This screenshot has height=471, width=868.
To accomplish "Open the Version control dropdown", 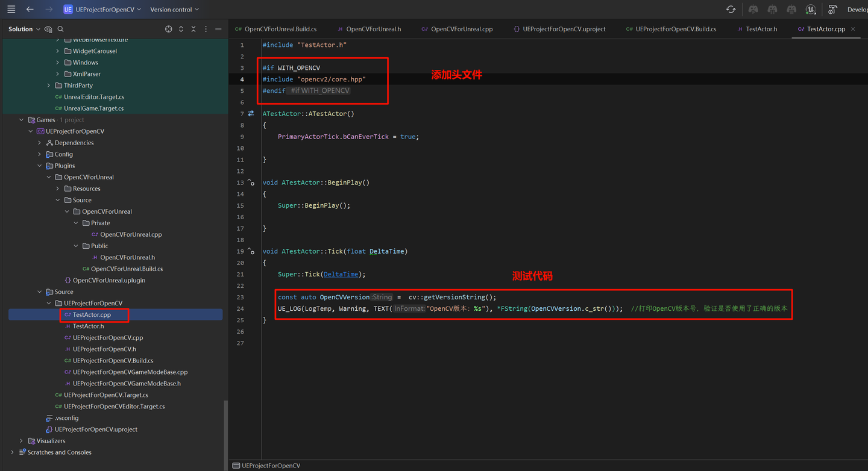I will (174, 10).
